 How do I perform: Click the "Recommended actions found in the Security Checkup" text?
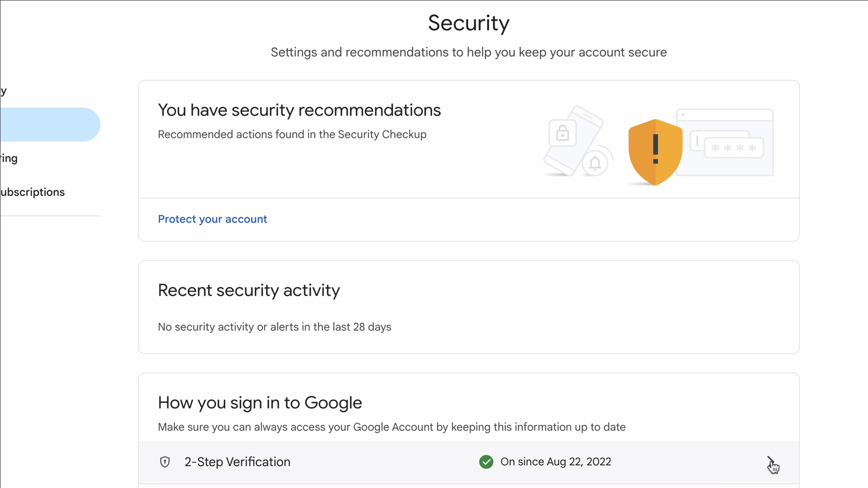point(292,134)
